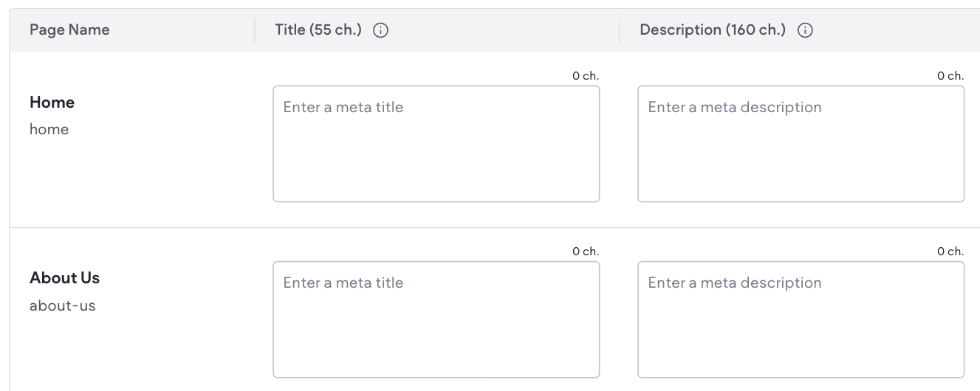The height and width of the screenshot is (391, 980).
Task: Click the info icon beside Description header
Action: (x=805, y=31)
